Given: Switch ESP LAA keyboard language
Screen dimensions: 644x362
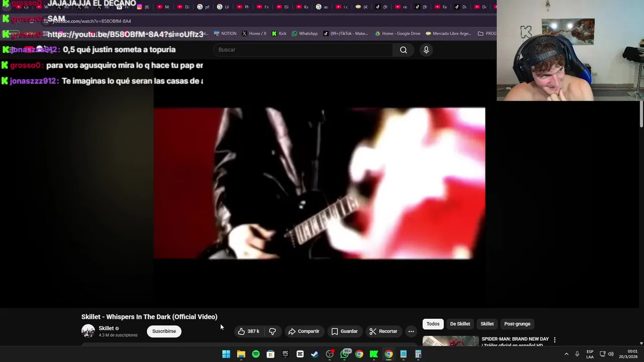Looking at the screenshot, I should (x=590, y=354).
